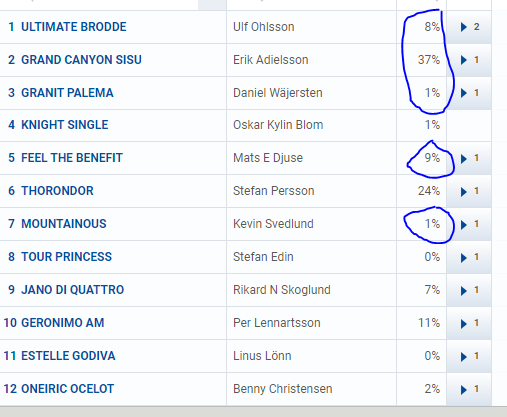Open horse link TOUR PRINCESS
The image size is (507, 417).
tap(66, 257)
